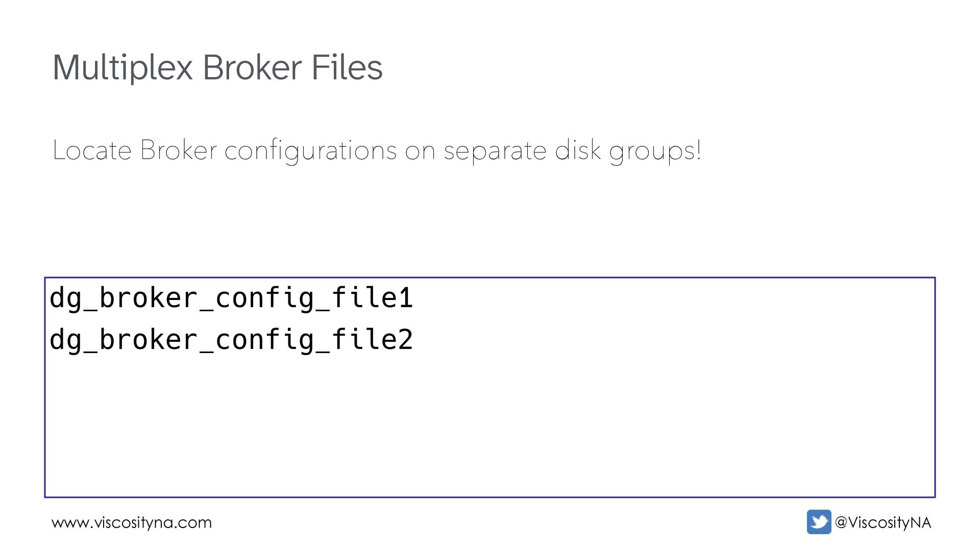The width and height of the screenshot is (980, 551).
Task: Click "broker" in the dg_broker_config_file1 line
Action: [x=148, y=298]
